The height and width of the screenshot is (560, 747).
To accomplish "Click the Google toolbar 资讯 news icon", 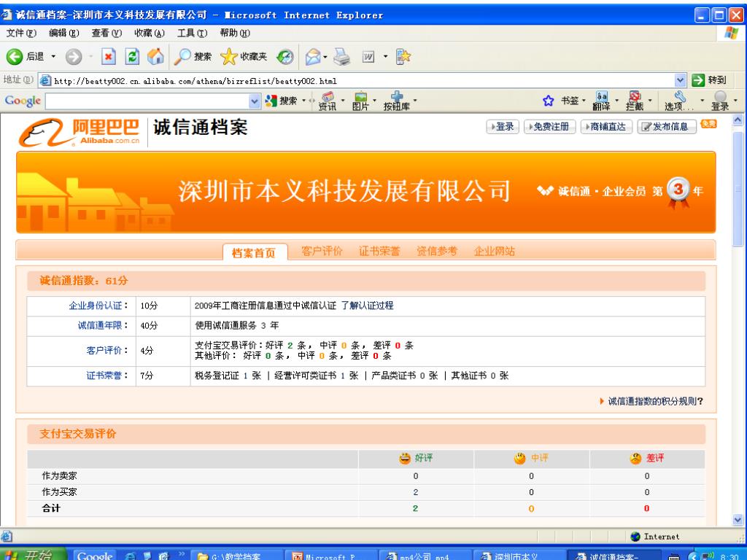I will [328, 101].
